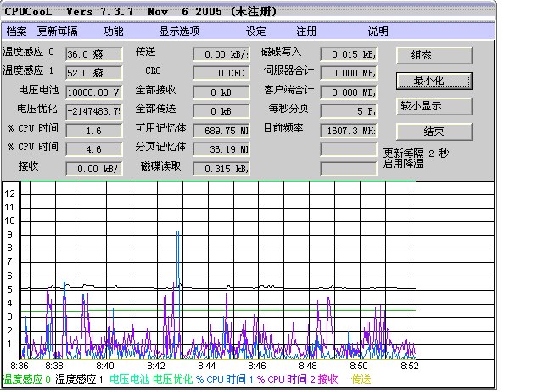Viewport: 543px width, 392px height.
Task: Open the 注册 menu
Action: tap(306, 31)
